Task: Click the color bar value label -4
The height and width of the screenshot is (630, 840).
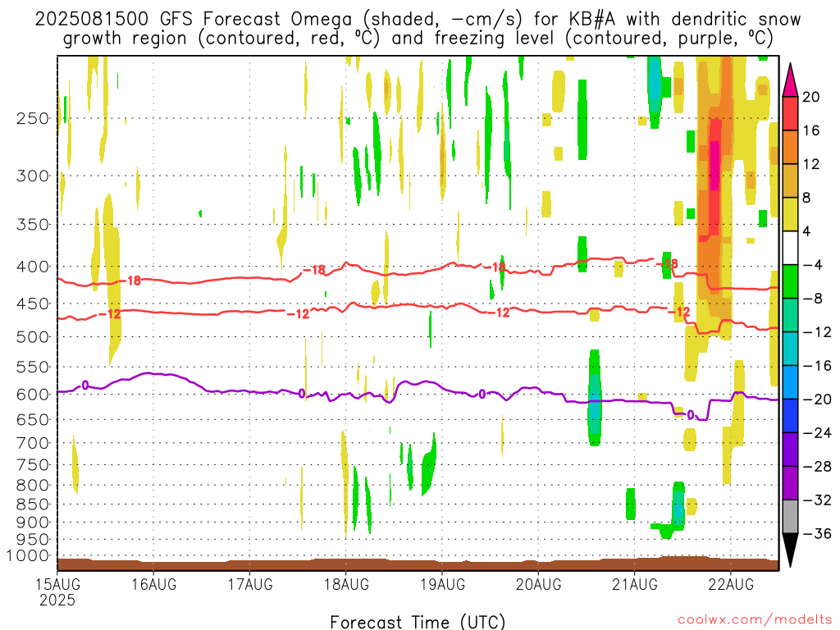Action: point(812,265)
